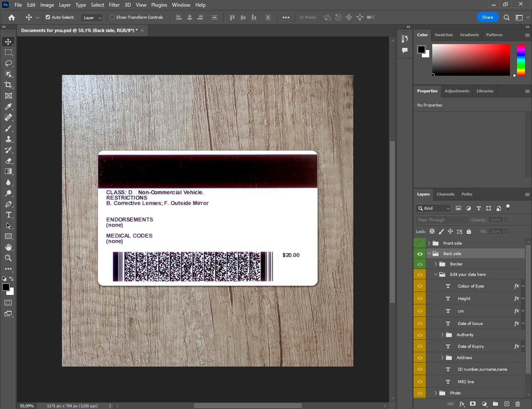Tick Show Transform Controls checkbox
The height and width of the screenshot is (409, 532).
112,17
